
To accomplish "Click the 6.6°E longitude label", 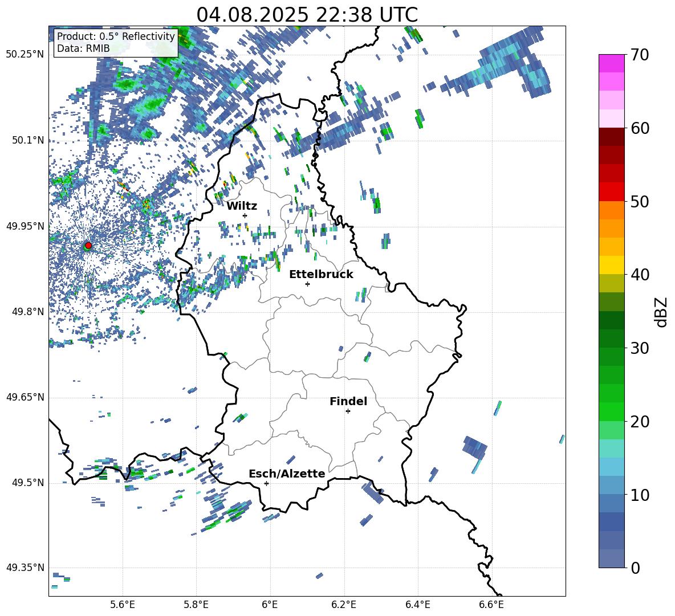I will pyautogui.click(x=491, y=605).
